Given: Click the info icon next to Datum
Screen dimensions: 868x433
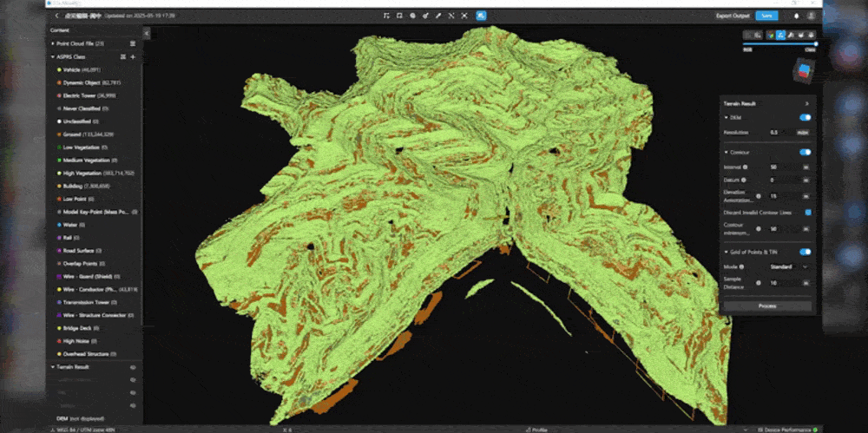Looking at the screenshot, I should pyautogui.click(x=744, y=180).
